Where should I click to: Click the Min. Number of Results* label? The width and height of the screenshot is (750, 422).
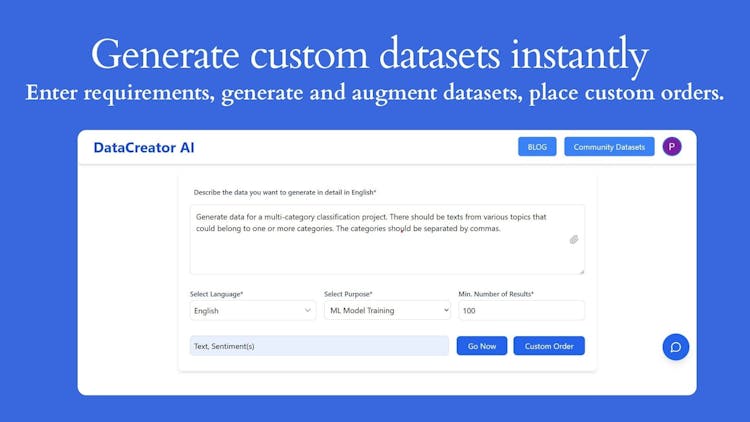[x=496, y=294]
